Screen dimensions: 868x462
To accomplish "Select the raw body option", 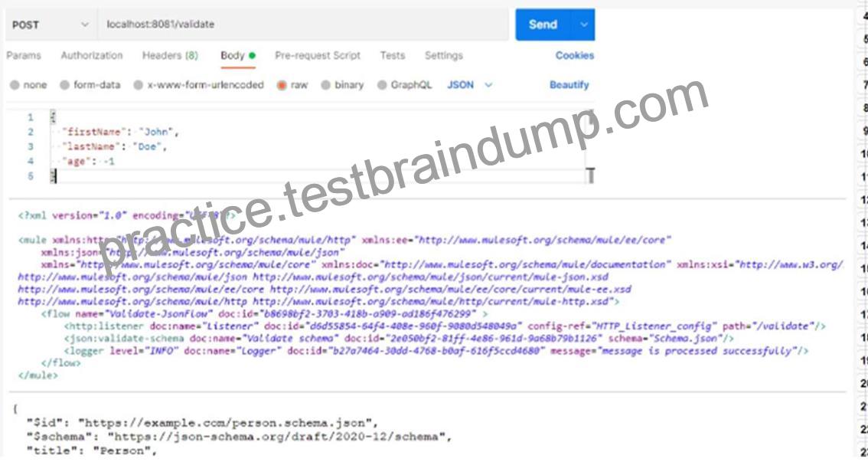I will click(x=292, y=85).
